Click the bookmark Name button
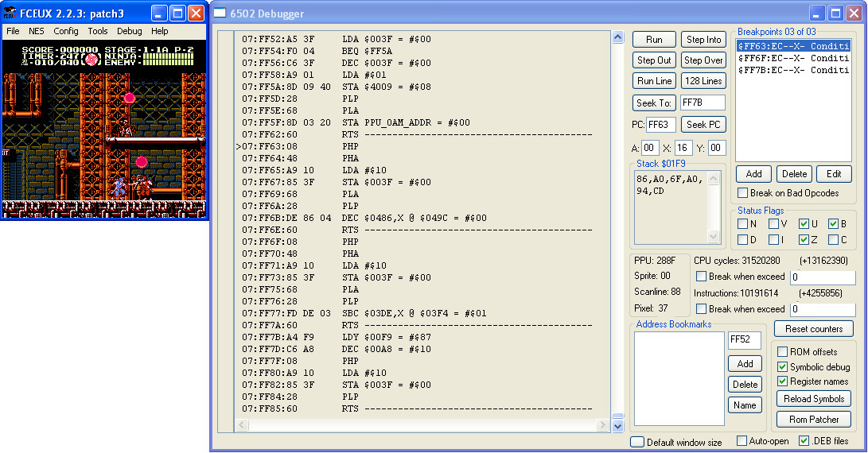 (x=745, y=405)
